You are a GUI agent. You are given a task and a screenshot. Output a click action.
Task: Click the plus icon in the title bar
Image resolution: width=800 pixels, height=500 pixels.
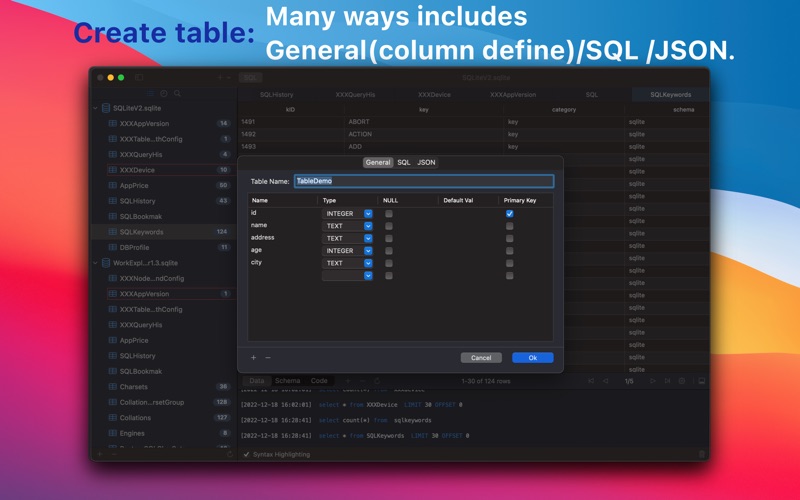[x=220, y=78]
